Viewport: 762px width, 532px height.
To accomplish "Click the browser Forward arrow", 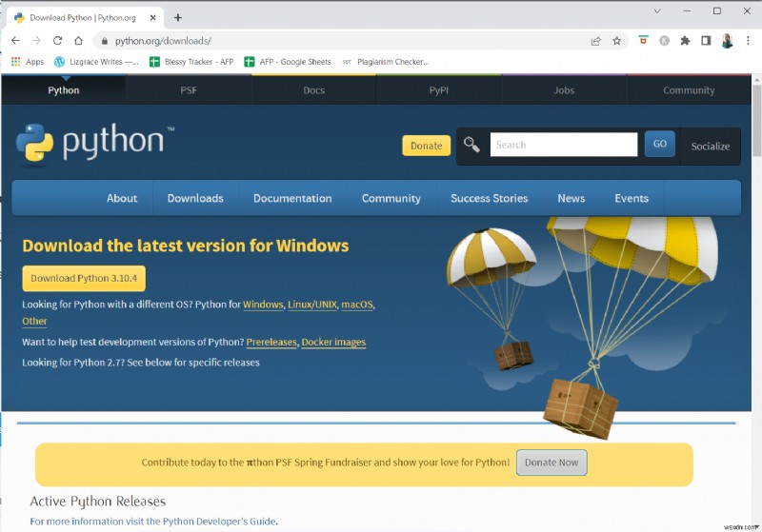I will 36,41.
